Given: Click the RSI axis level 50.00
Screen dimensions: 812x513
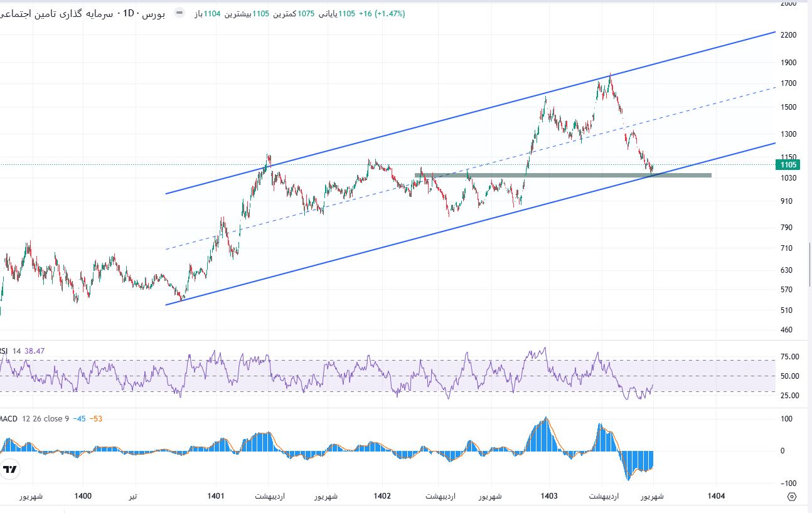Looking at the screenshot, I should coord(789,376).
